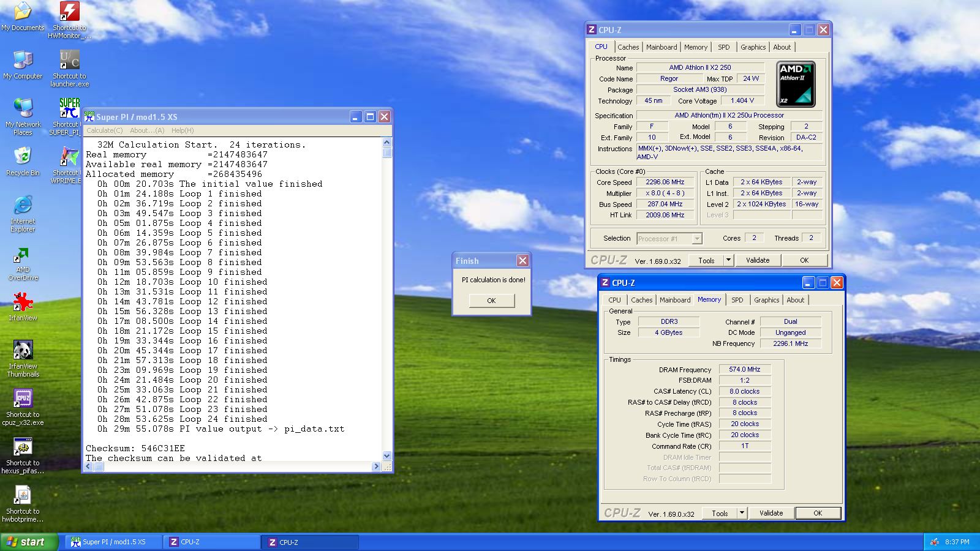This screenshot has height=551, width=980.
Task: Select the SPD tab in lower CPU-Z window
Action: 737,300
